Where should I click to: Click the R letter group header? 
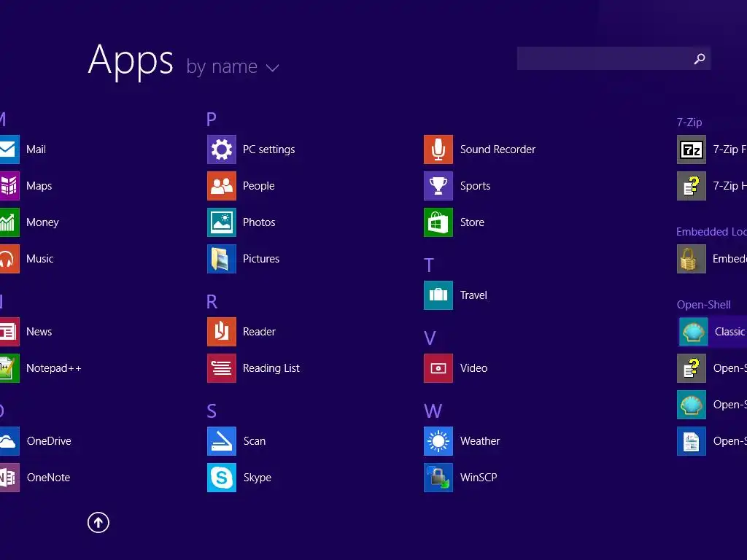click(212, 301)
